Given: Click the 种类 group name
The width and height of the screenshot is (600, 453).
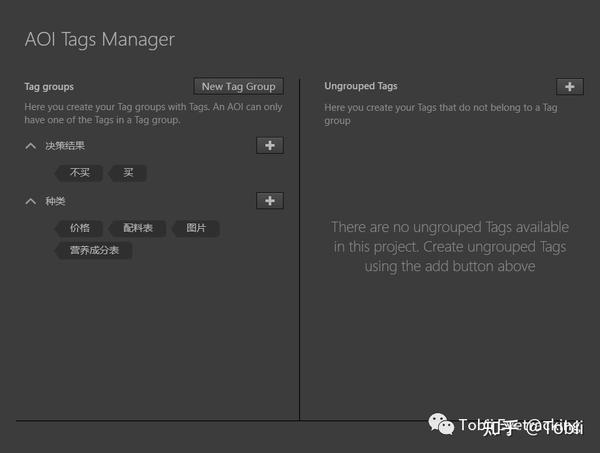Looking at the screenshot, I should pyautogui.click(x=55, y=201).
